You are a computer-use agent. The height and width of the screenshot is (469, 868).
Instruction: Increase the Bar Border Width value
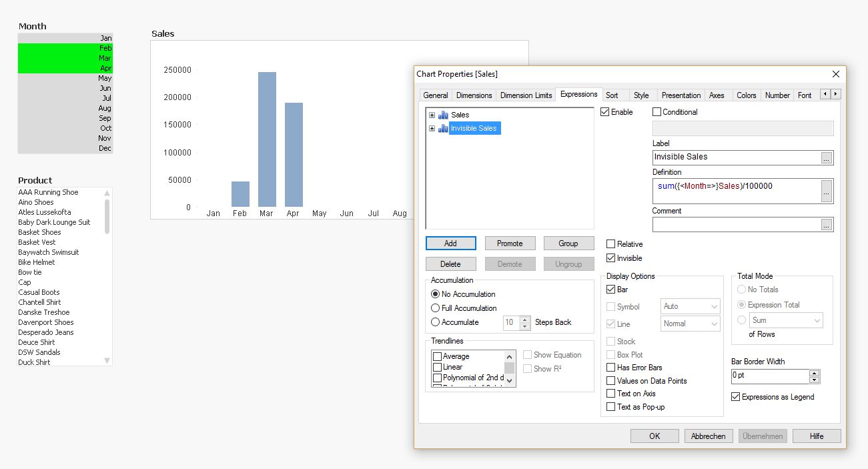(814, 373)
